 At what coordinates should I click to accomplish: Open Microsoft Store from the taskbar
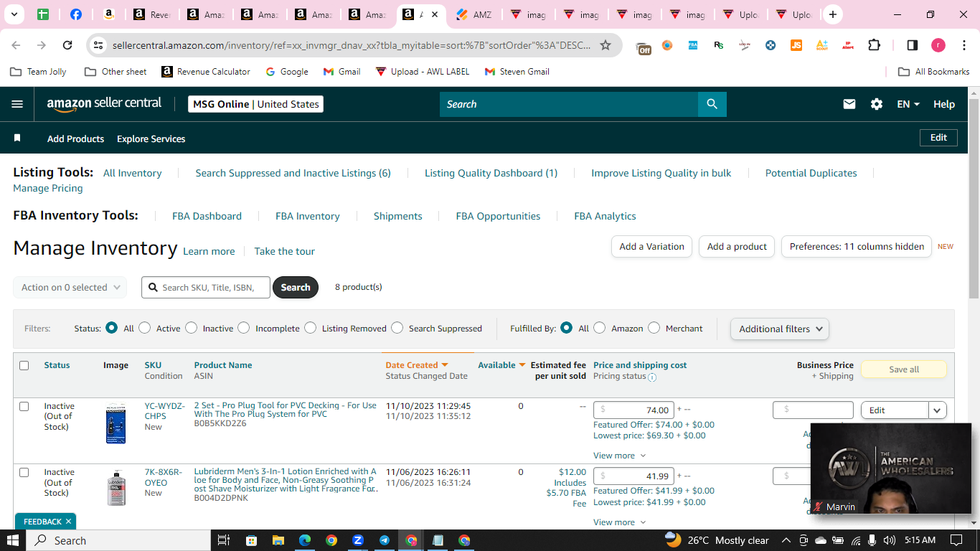[251, 540]
